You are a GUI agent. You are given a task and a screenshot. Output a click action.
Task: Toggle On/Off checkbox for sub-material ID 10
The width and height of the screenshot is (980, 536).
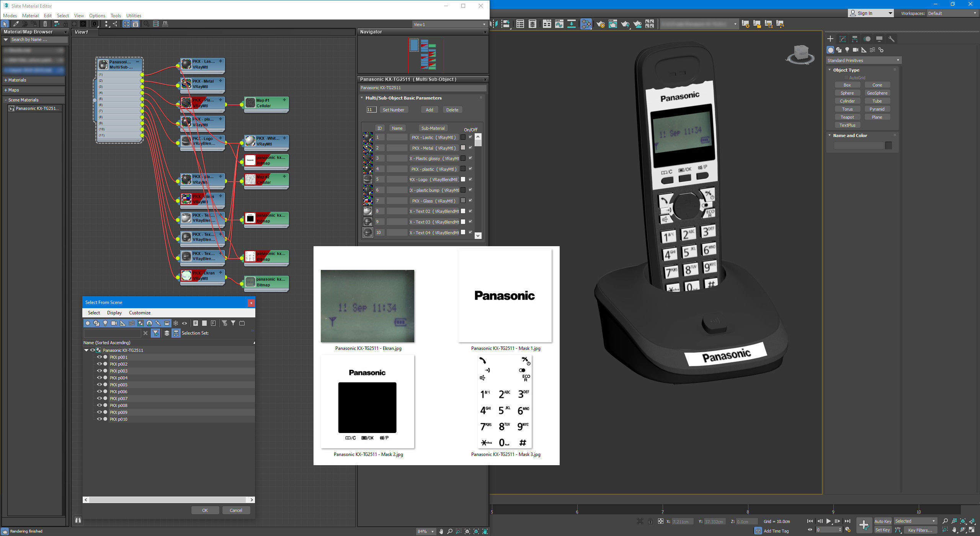click(470, 232)
